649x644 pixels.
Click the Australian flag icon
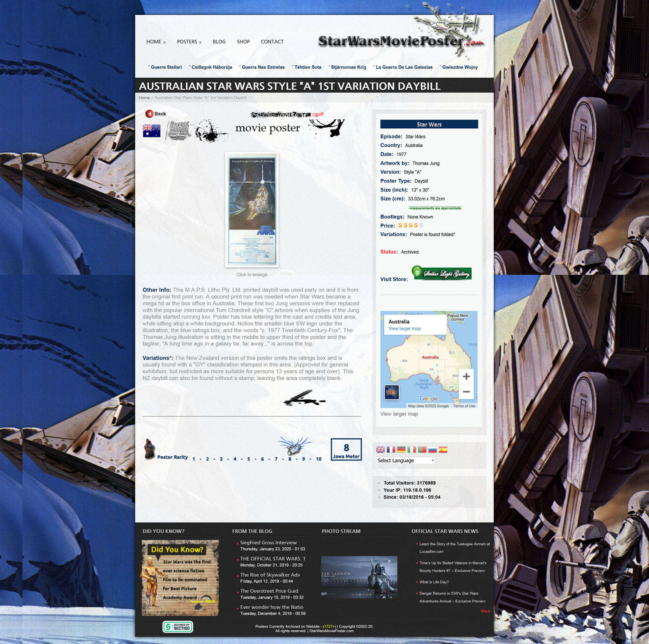tap(151, 131)
